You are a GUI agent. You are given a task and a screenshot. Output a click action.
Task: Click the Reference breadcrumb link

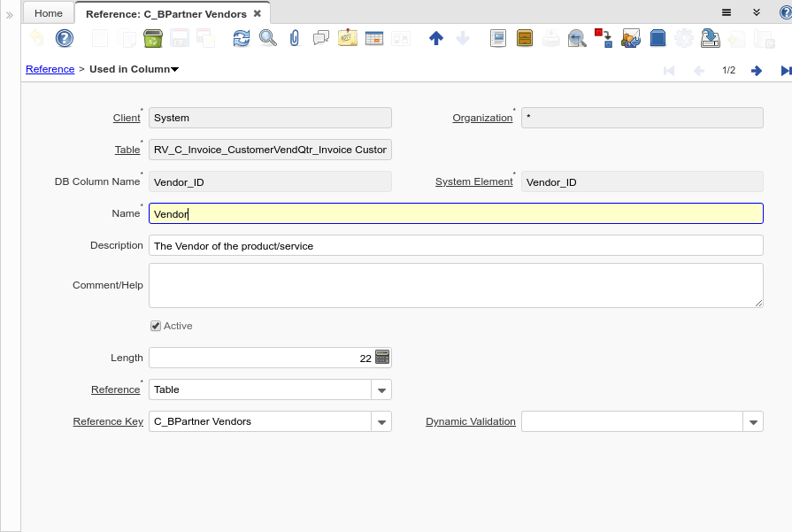[x=50, y=69]
